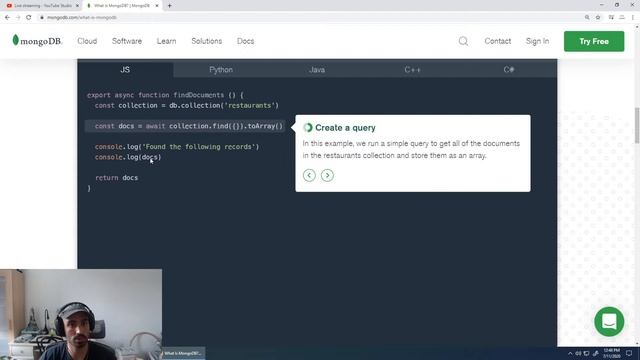Open the Chrome three-dot menu
The height and width of the screenshot is (360, 640).
tap(633, 18)
